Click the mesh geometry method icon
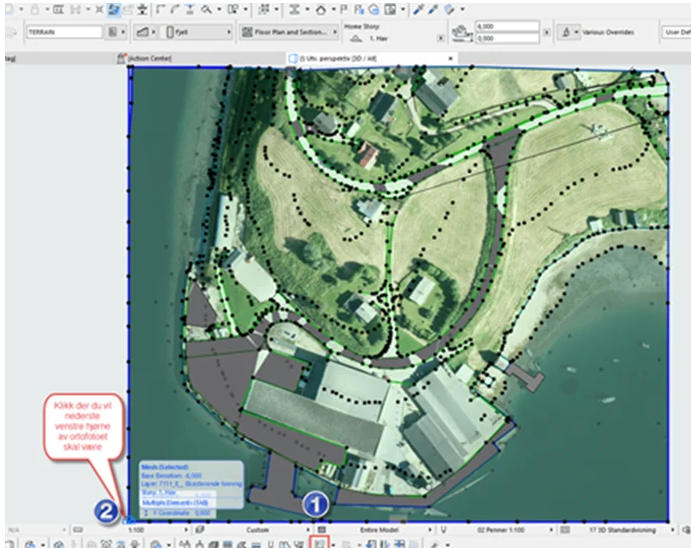This screenshot has width=691, height=548. (x=140, y=33)
